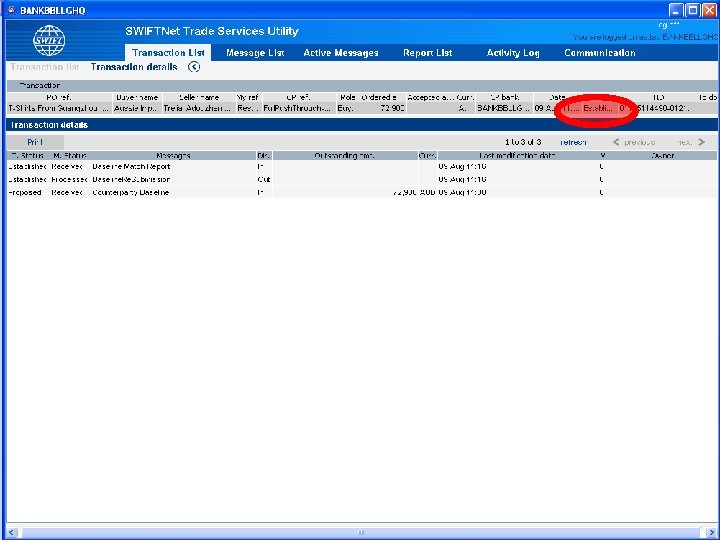This screenshot has width=720, height=540.
Task: Click the Aussie Imp... buyer name cell
Action: 137,108
